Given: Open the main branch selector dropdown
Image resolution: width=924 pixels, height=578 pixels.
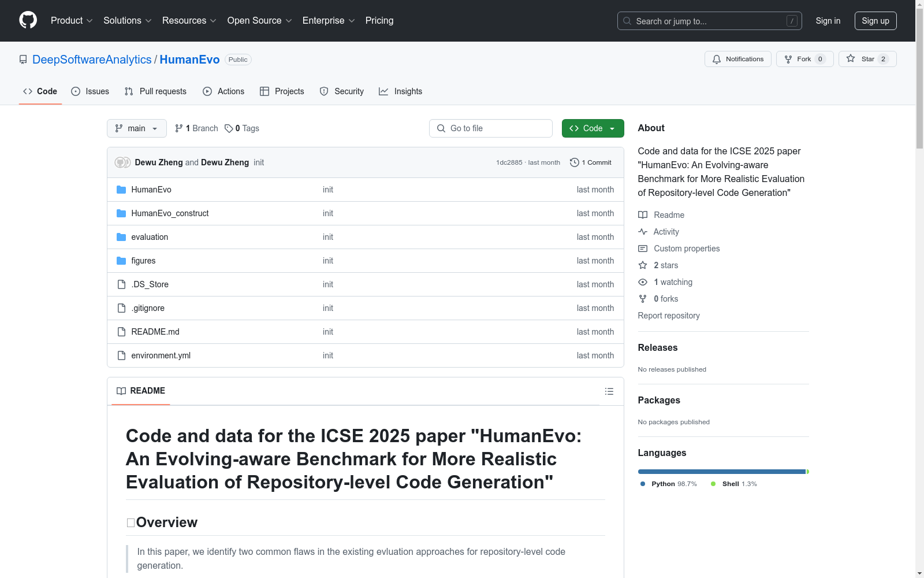Looking at the screenshot, I should (x=137, y=128).
